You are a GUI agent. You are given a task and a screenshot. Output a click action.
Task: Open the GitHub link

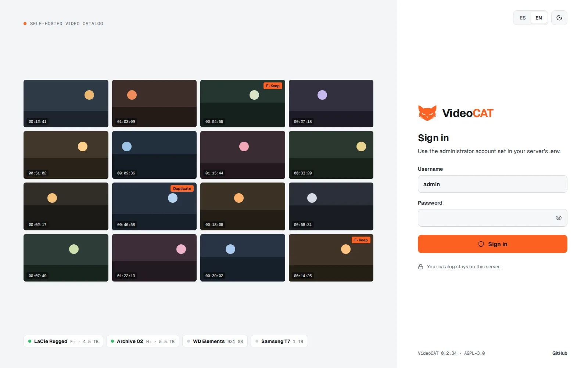pyautogui.click(x=559, y=353)
